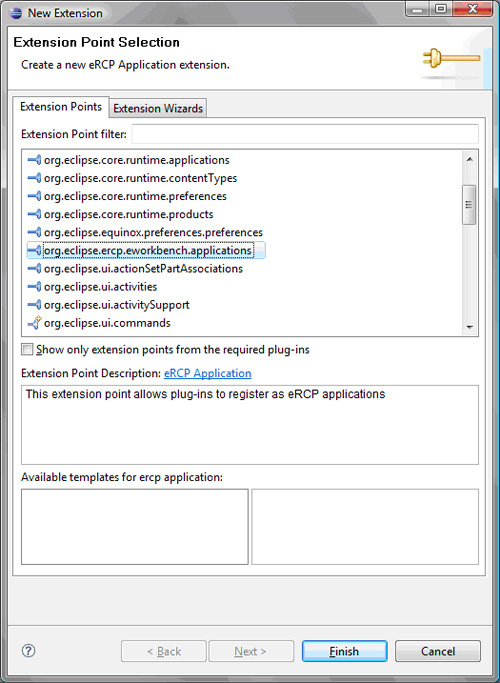Switch to Extension Wizards tab
The image size is (500, 683).
158,108
